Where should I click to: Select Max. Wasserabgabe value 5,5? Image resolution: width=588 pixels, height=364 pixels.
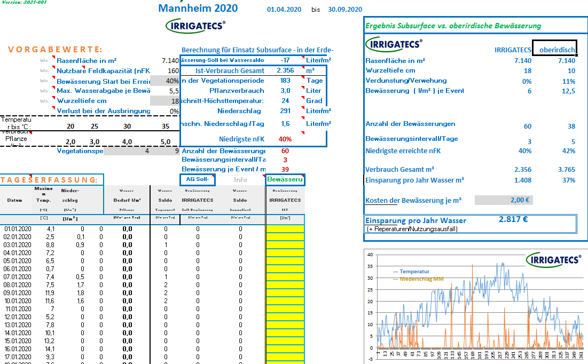[x=174, y=91]
